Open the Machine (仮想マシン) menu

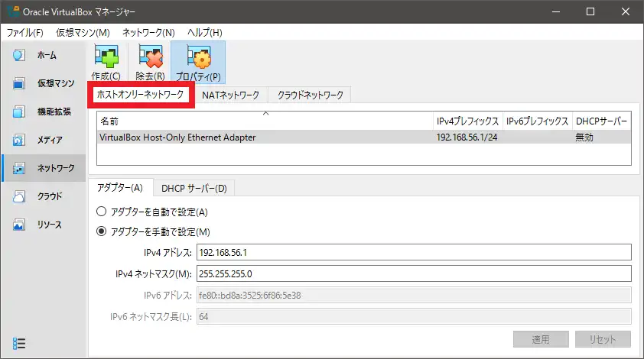click(83, 32)
